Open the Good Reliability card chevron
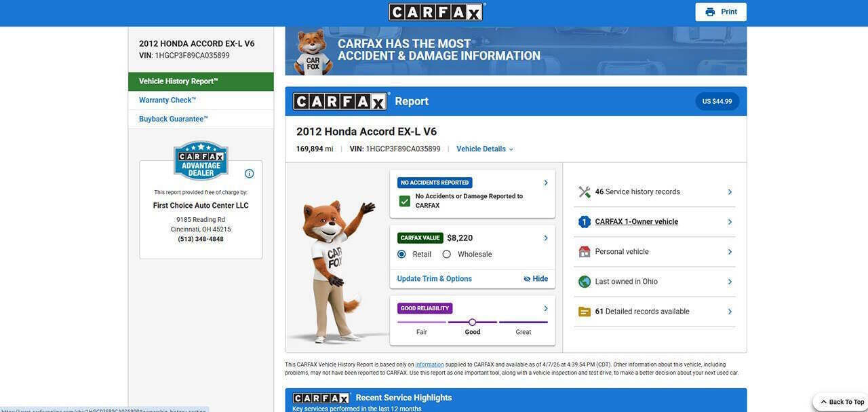The height and width of the screenshot is (412, 868). tap(546, 309)
